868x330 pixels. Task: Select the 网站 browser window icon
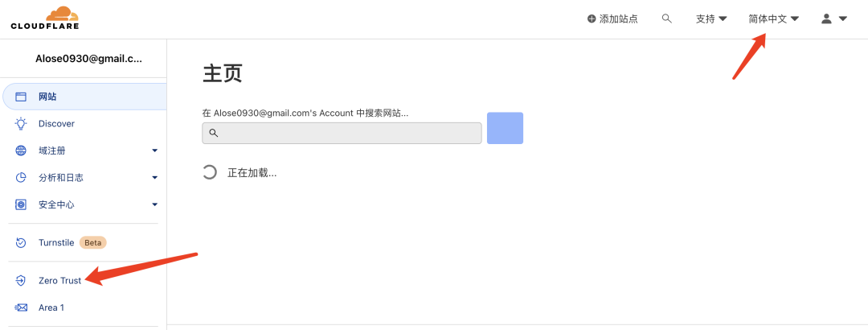pyautogui.click(x=20, y=97)
